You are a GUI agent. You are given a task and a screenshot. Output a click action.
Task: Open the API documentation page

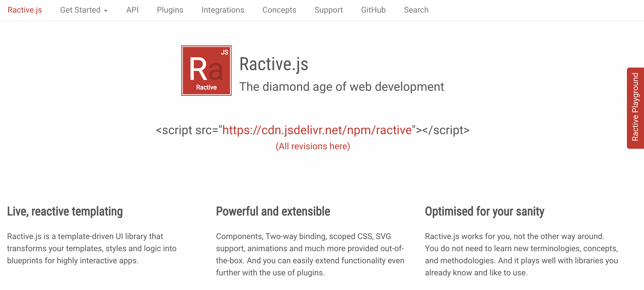(133, 10)
